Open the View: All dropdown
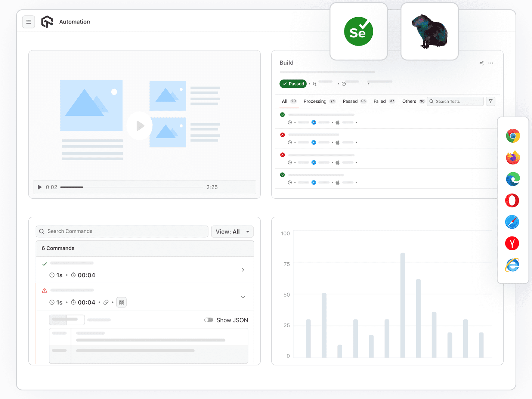 click(x=232, y=231)
